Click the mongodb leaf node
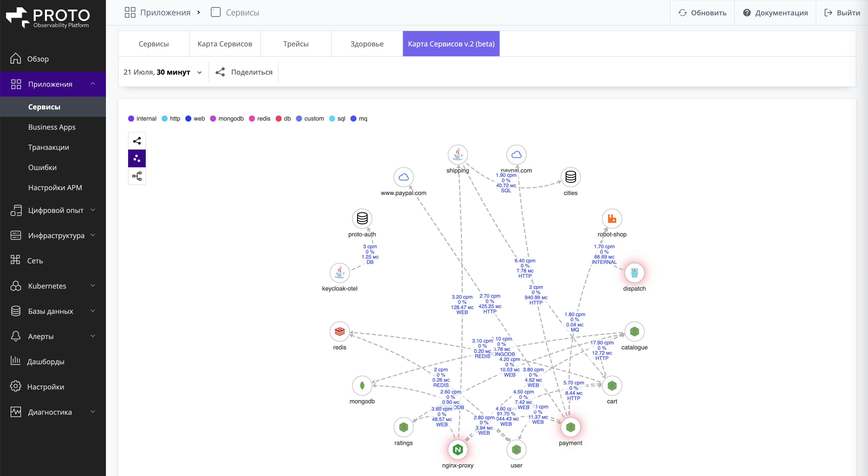The width and height of the screenshot is (868, 476). tap(362, 385)
